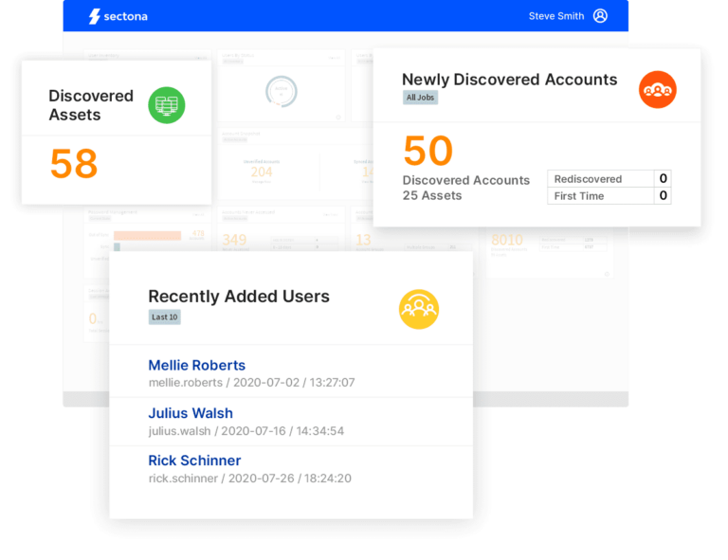The height and width of the screenshot is (560, 728).
Task: Click the Rediscovered count value 0
Action: tap(663, 179)
